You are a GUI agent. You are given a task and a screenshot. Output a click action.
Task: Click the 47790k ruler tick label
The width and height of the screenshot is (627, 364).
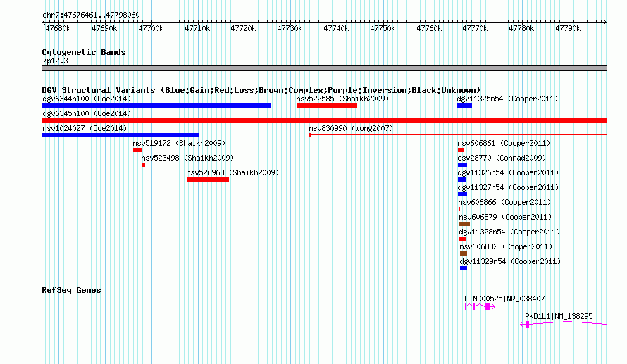568,28
